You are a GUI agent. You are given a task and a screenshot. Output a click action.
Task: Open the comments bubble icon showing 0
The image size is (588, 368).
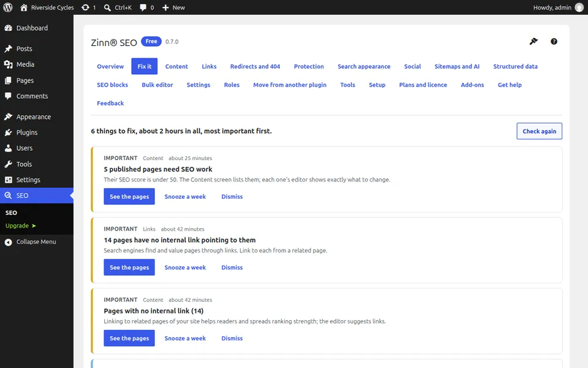click(x=143, y=7)
